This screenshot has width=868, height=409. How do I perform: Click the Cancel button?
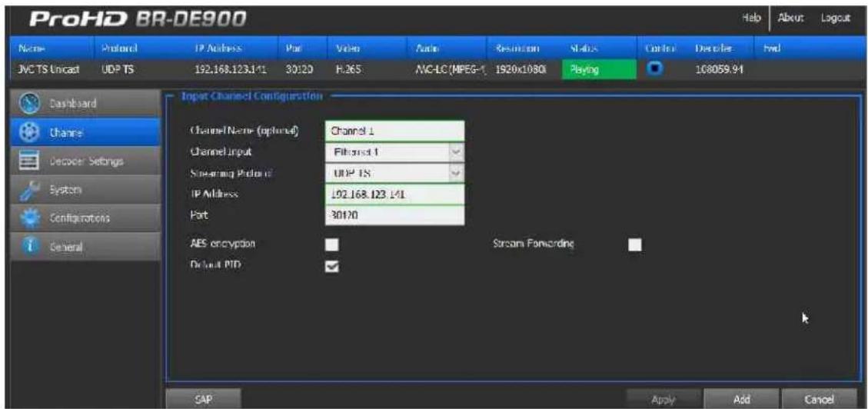[818, 398]
